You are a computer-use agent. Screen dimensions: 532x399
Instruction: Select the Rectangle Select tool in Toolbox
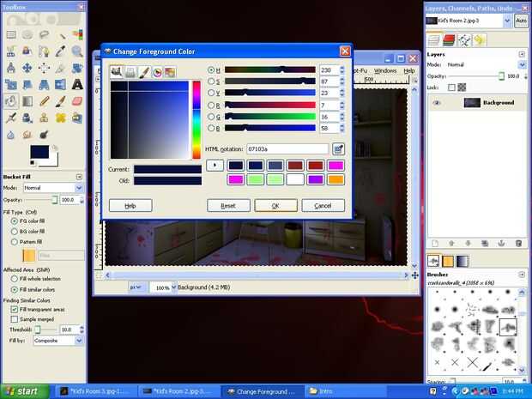(11, 34)
